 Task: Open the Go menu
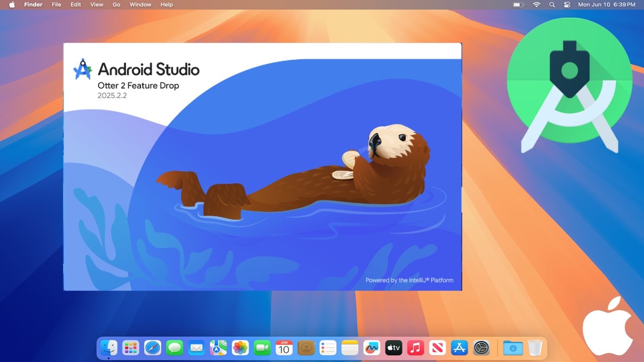[116, 5]
